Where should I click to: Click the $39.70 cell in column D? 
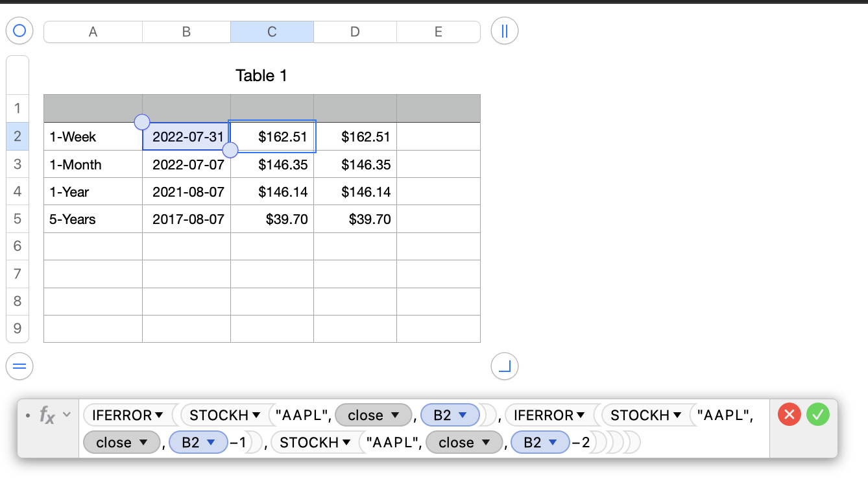click(355, 219)
